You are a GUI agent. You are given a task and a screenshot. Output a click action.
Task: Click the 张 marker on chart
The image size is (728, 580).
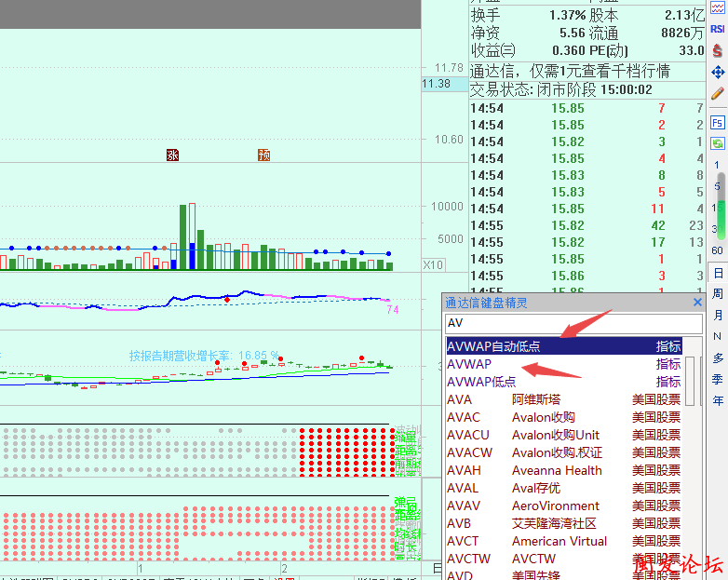(171, 155)
